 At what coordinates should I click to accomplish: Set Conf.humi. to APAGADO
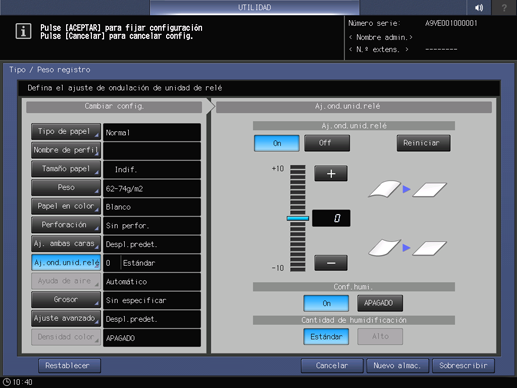380,303
